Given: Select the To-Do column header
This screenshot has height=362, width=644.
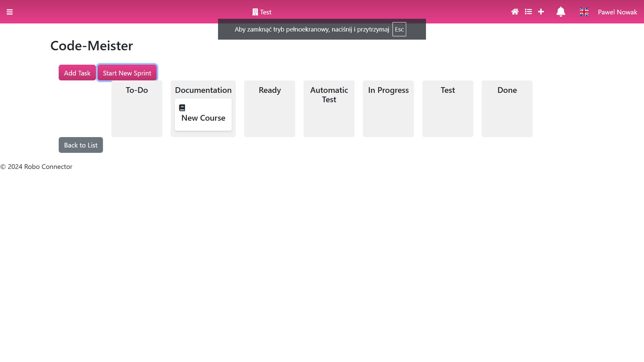Looking at the screenshot, I should tap(137, 90).
